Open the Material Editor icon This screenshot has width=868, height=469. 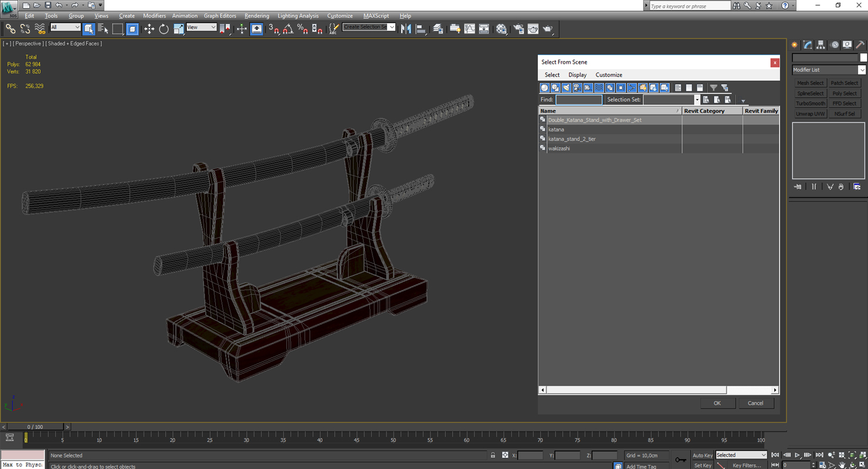501,29
